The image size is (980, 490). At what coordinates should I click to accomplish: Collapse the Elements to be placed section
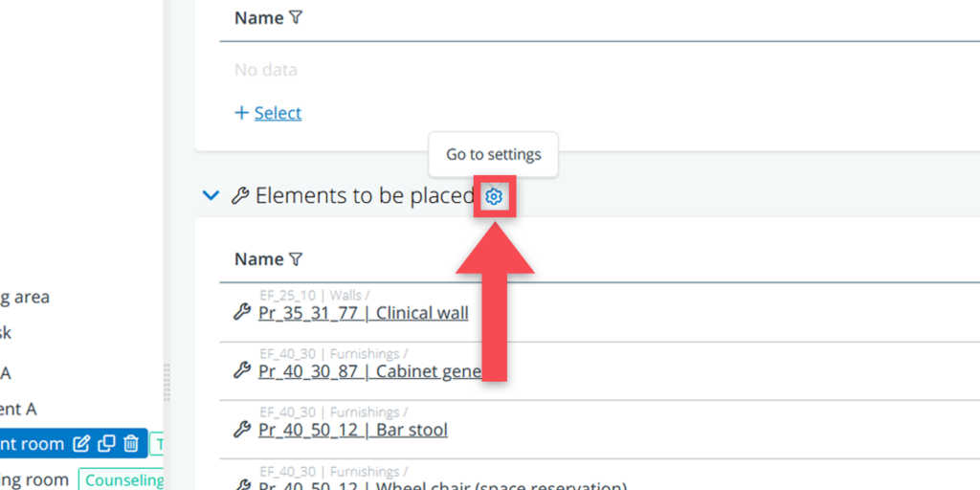tap(211, 196)
